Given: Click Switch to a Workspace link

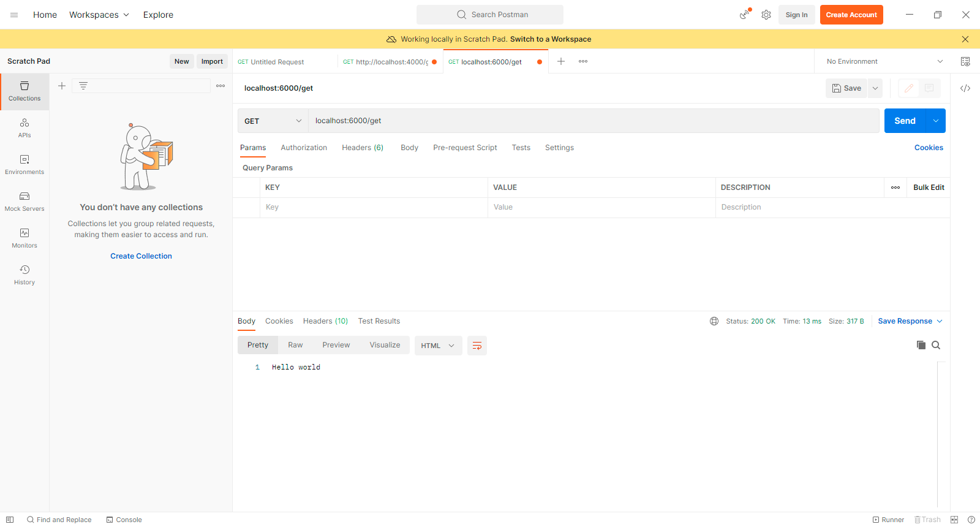Looking at the screenshot, I should (551, 39).
